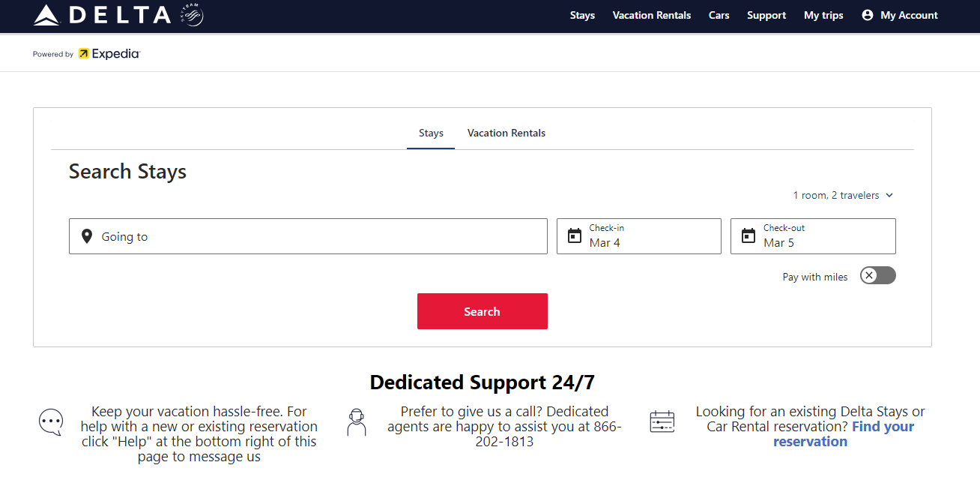Click into the Going to destination field
The width and height of the screenshot is (980, 477).
tap(308, 236)
